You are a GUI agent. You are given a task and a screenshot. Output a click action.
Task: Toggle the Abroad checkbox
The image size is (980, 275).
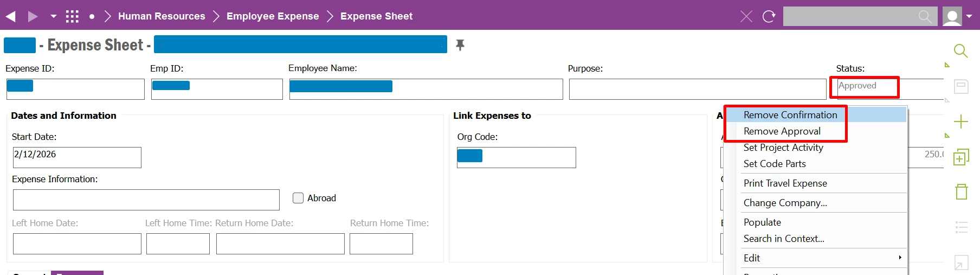pyautogui.click(x=298, y=198)
